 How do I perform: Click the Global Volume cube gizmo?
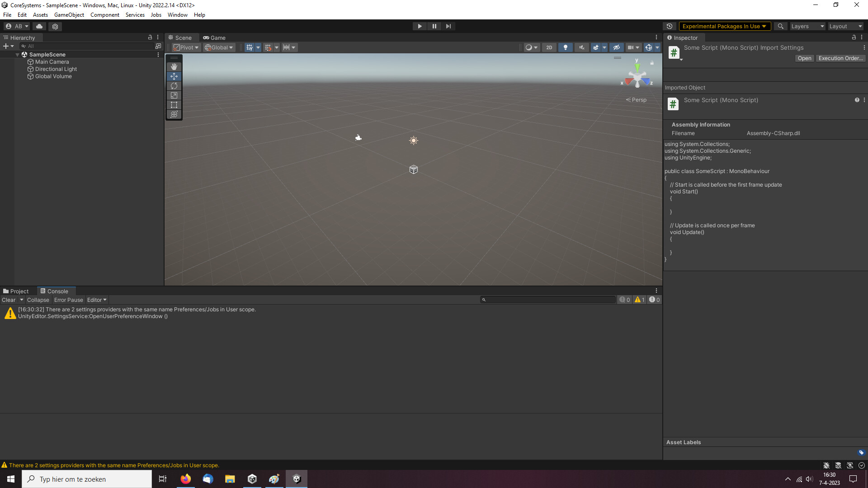point(414,169)
